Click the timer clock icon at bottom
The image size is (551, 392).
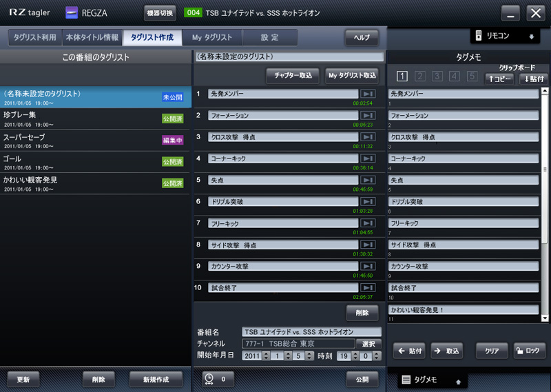(209, 379)
